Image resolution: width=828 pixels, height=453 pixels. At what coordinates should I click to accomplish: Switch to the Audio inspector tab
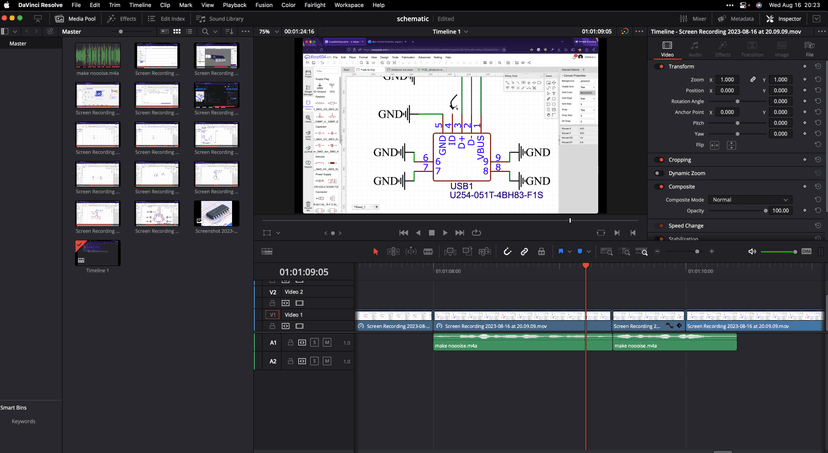[695, 49]
